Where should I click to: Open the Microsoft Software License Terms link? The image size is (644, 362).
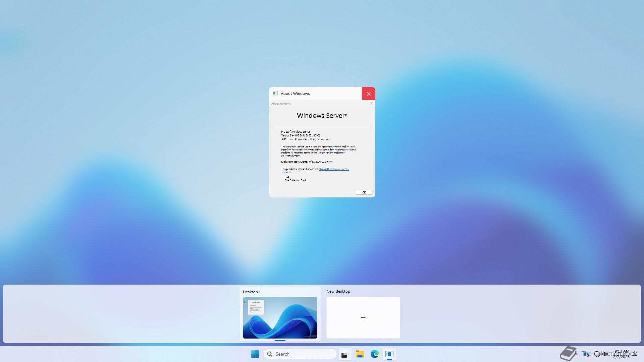click(x=333, y=169)
